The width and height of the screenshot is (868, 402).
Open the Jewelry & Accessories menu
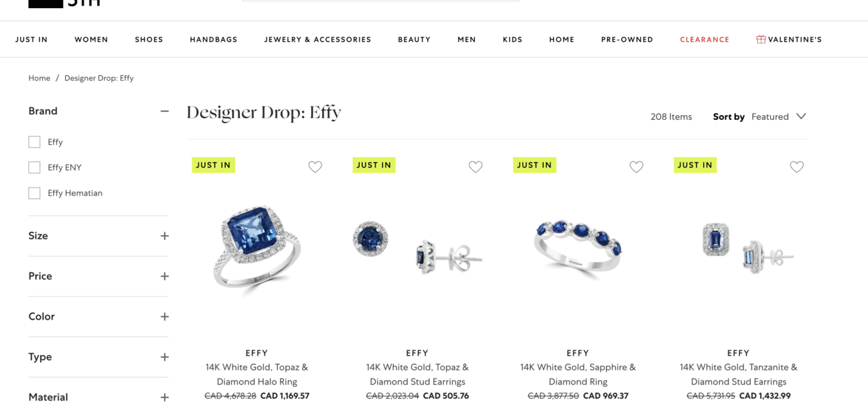pos(317,40)
